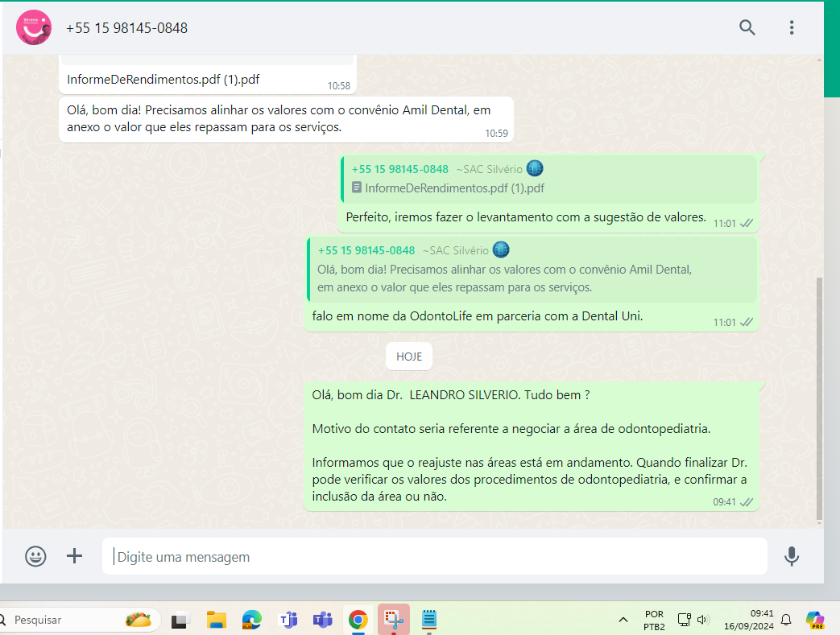840x635 pixels.
Task: Open the InformeDeRendimentos.pdf (1).pdf attachment
Action: pyautogui.click(x=163, y=79)
